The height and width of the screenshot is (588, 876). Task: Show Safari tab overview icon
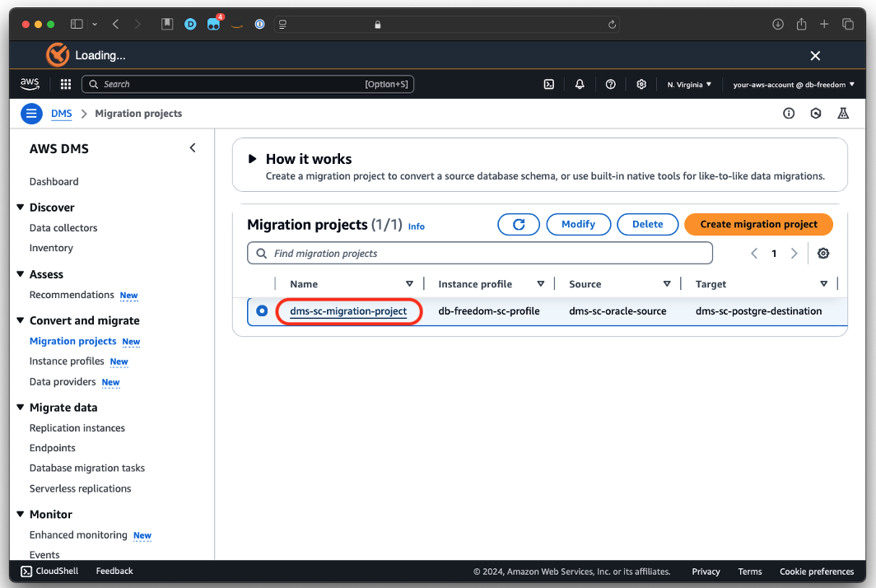coord(847,24)
